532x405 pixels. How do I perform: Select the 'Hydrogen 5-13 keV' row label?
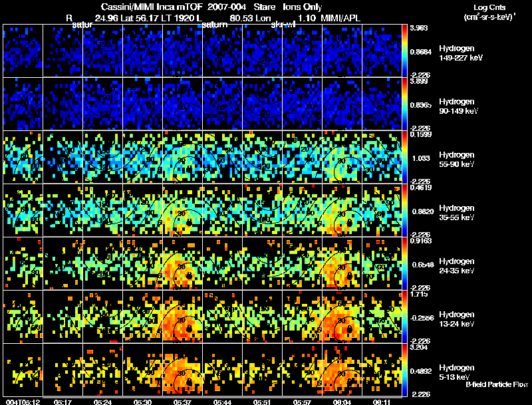pyautogui.click(x=457, y=372)
